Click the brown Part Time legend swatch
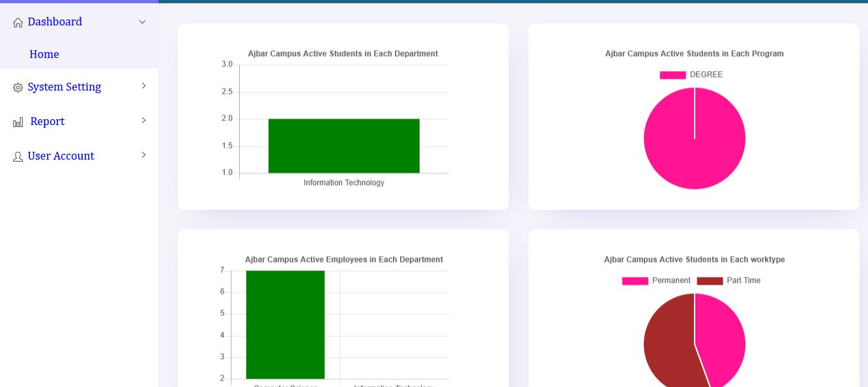This screenshot has width=868, height=387. point(710,281)
